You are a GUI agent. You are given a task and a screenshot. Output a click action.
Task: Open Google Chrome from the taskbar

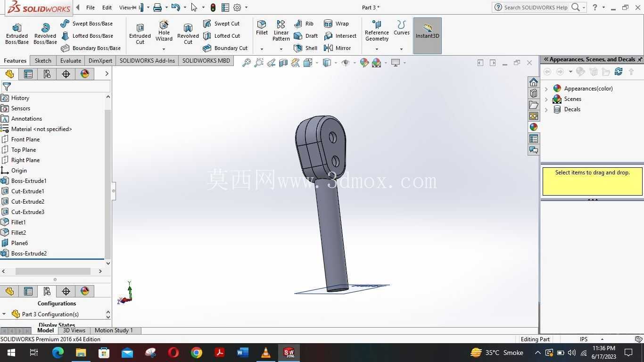tap(197, 353)
